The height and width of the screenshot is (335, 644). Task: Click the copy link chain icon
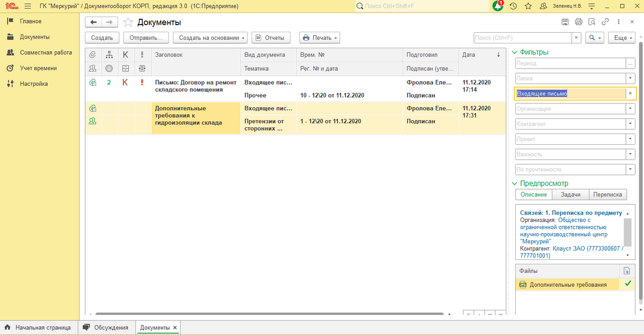point(605,22)
